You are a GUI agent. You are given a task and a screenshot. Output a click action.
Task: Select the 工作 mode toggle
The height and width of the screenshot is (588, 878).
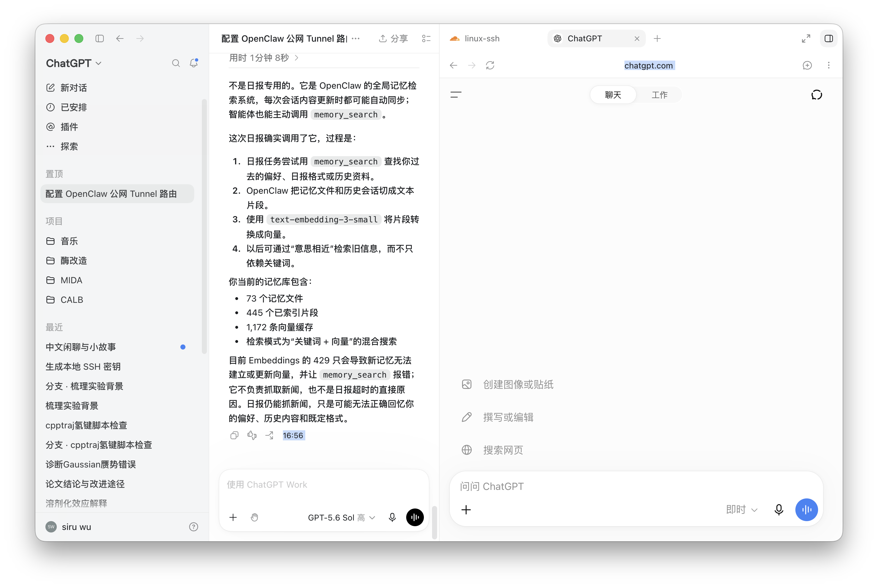[659, 95]
